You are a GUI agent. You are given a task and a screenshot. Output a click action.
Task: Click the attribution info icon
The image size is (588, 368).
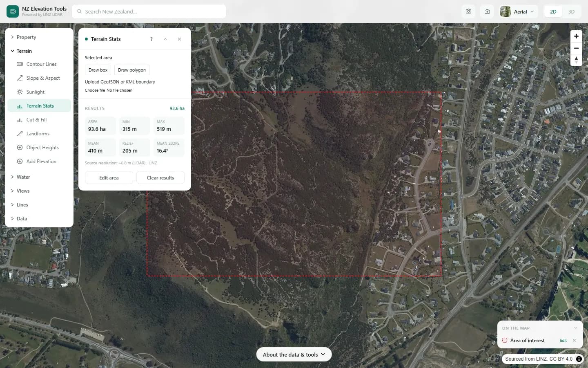579,359
